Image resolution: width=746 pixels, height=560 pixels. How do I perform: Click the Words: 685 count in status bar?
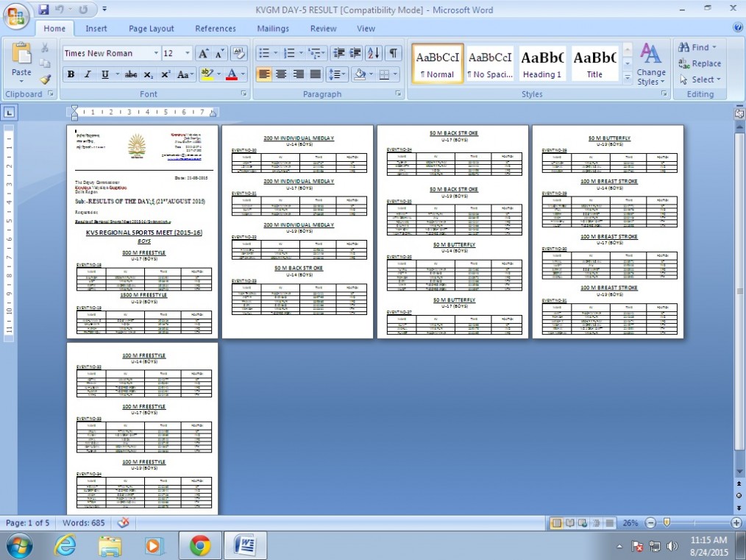pos(83,522)
